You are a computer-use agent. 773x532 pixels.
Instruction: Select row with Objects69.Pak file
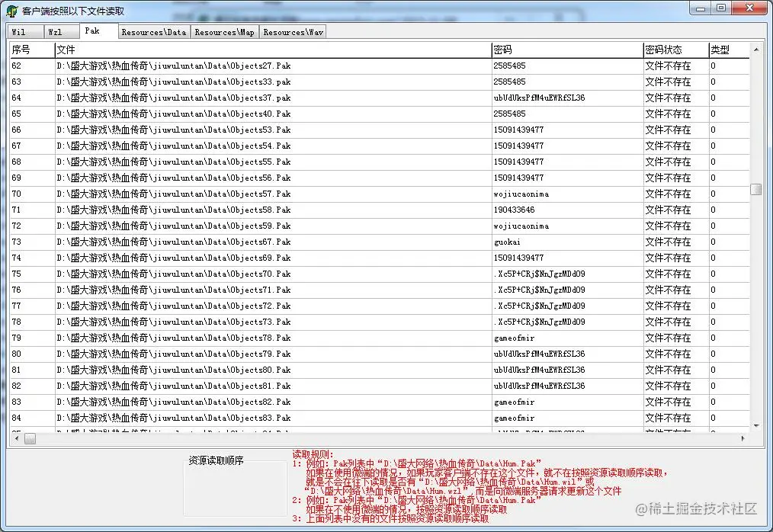(x=380, y=258)
